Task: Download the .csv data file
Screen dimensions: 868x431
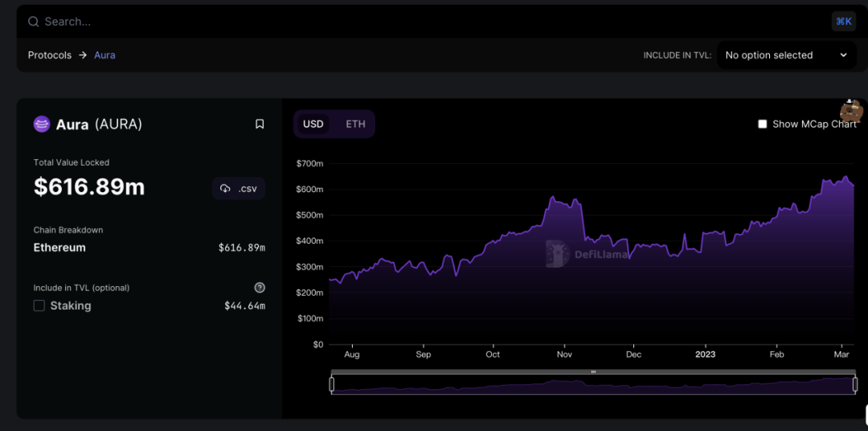Action: click(239, 188)
